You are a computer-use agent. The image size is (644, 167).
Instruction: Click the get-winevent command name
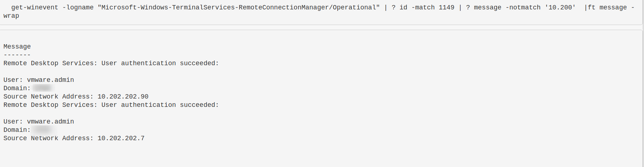tap(34, 8)
